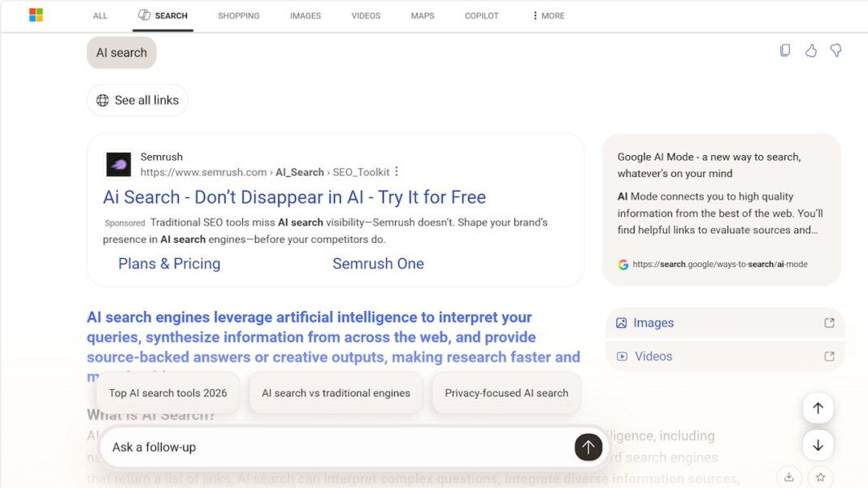Click the Sponsored label
The height and width of the screenshot is (488, 868).
(124, 223)
